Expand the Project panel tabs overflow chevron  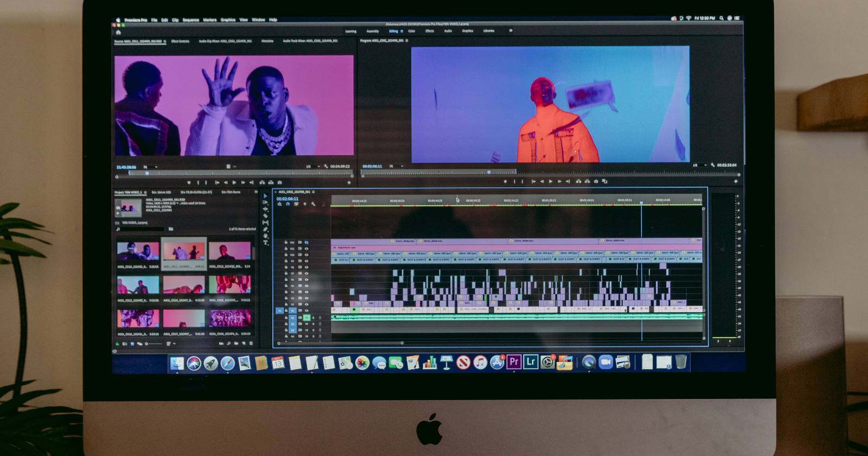(256, 192)
